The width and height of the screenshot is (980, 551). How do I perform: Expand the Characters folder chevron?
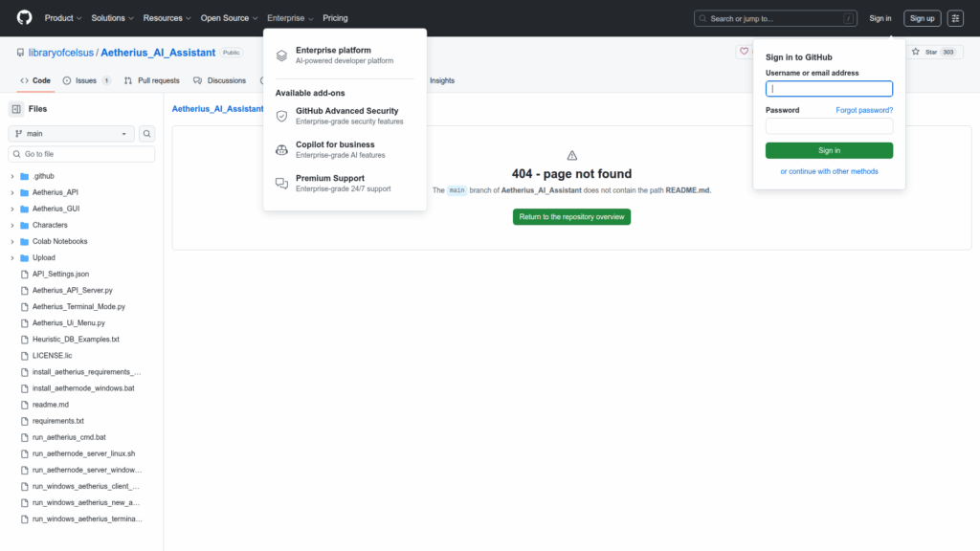[11, 225]
